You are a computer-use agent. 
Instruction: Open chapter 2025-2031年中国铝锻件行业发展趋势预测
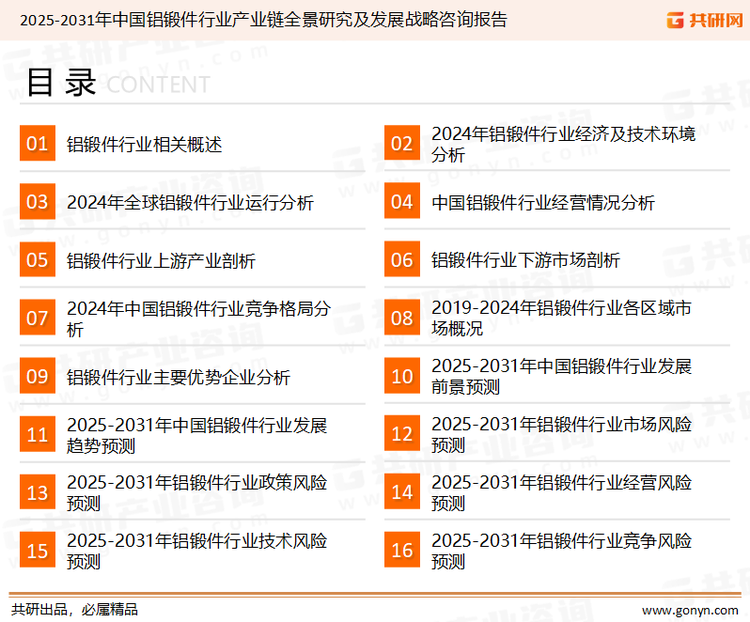tap(197, 435)
